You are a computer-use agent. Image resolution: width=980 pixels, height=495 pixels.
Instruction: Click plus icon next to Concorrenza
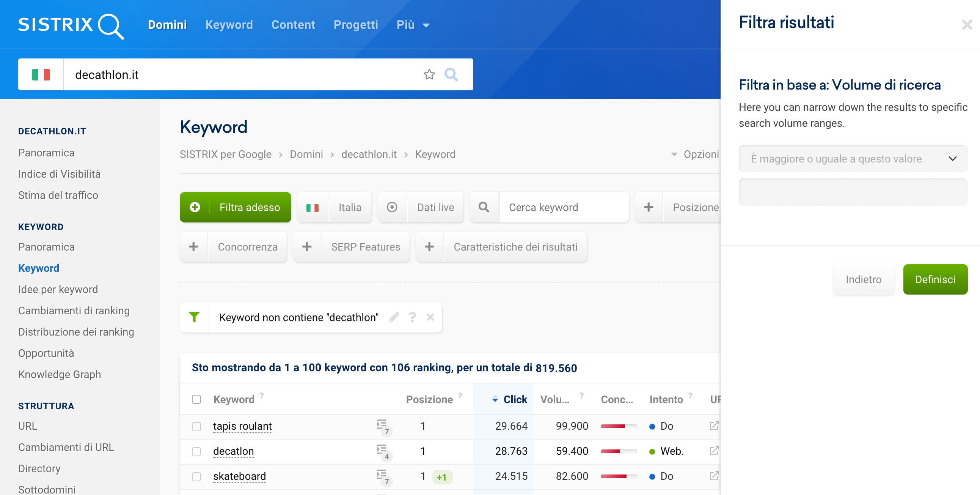tap(194, 247)
